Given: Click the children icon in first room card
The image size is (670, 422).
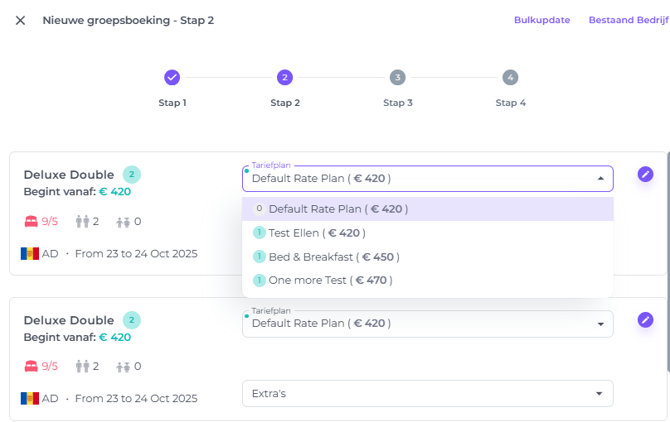Looking at the screenshot, I should point(123,222).
